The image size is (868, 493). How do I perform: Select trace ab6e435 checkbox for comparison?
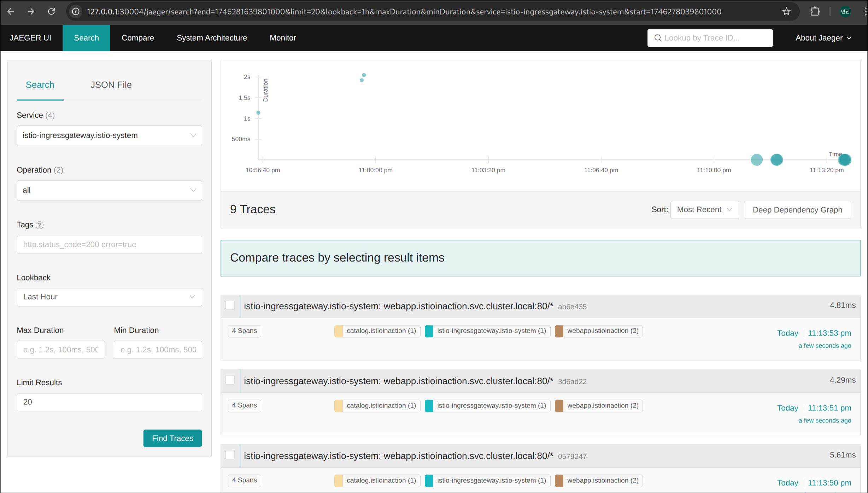(230, 305)
